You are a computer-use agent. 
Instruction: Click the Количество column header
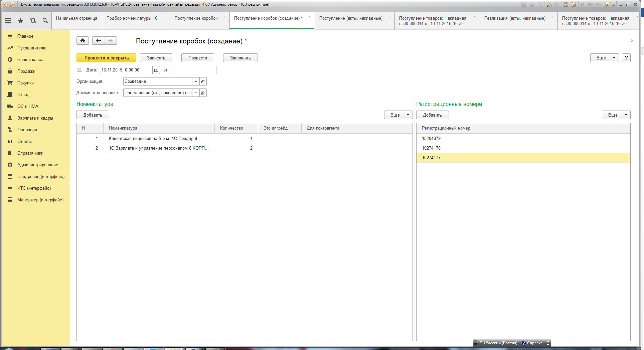pos(236,128)
